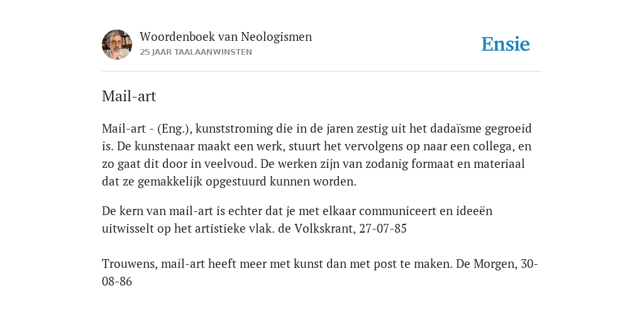Click the de Volkskrant, 27-07-85 citation
Viewport: 644px width, 322px height.
342,228
